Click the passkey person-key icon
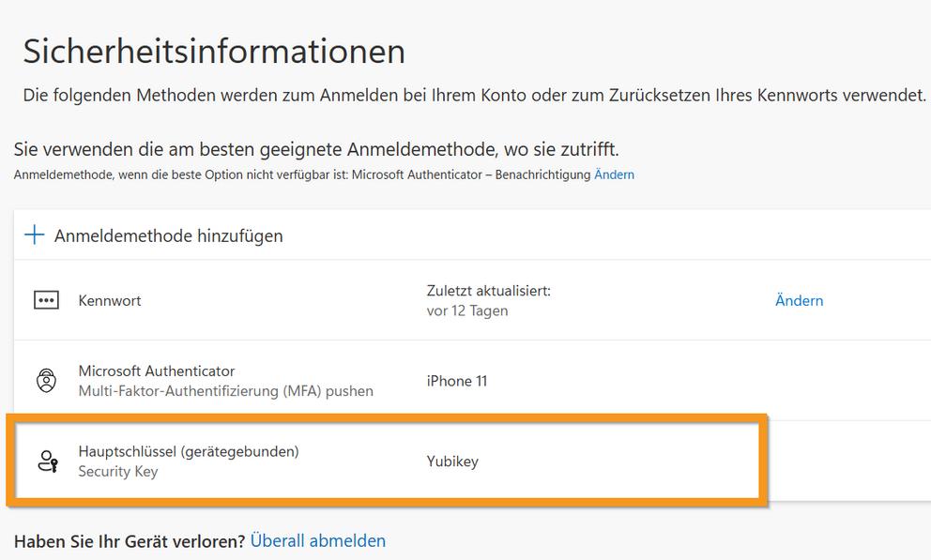 coord(47,461)
